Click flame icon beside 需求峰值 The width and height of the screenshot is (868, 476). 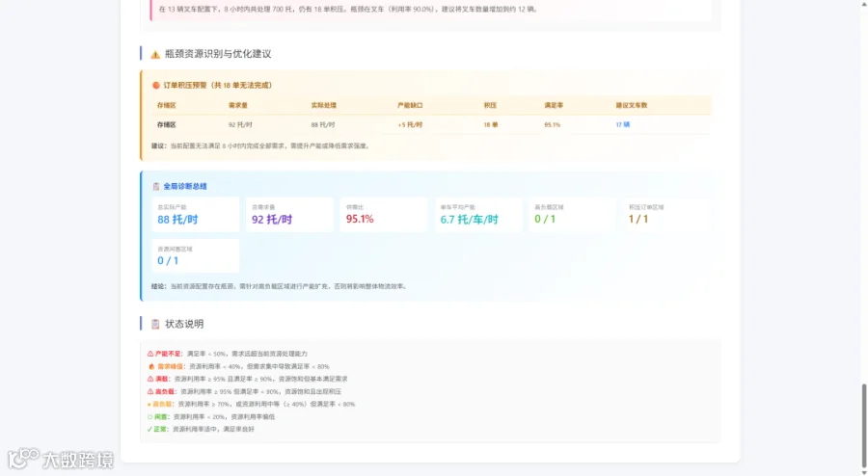pyautogui.click(x=151, y=366)
